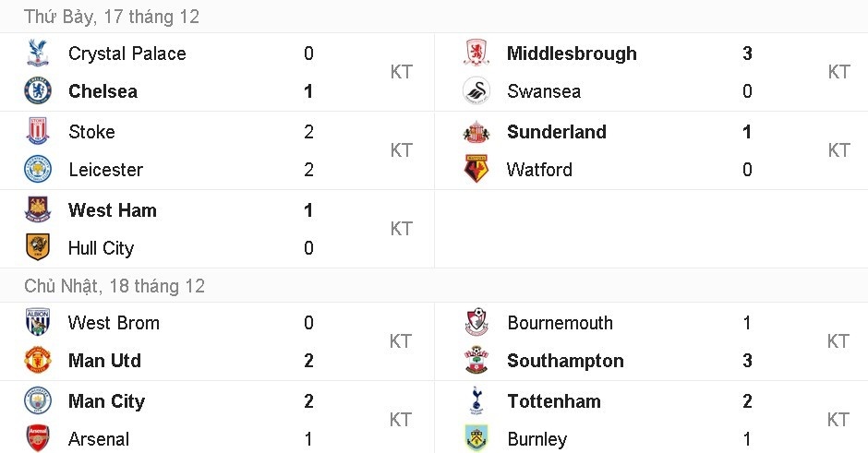The width and height of the screenshot is (868, 453).
Task: Click the Man Utd club crest
Action: click(x=38, y=361)
